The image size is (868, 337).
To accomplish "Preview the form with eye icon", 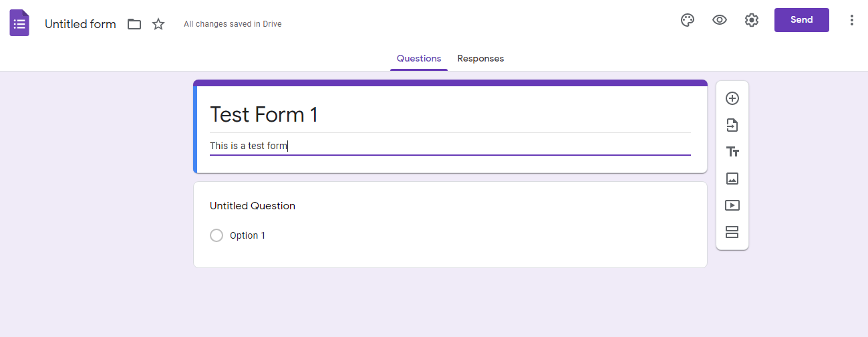I will (x=720, y=20).
